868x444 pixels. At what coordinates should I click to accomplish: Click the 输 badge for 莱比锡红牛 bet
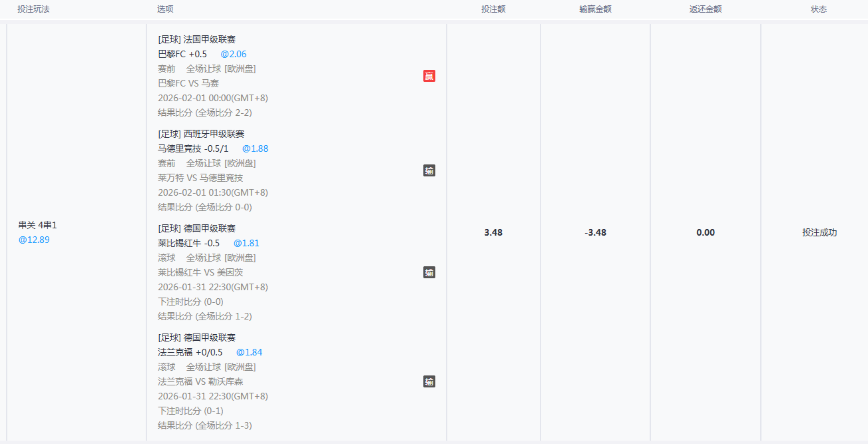pos(429,272)
